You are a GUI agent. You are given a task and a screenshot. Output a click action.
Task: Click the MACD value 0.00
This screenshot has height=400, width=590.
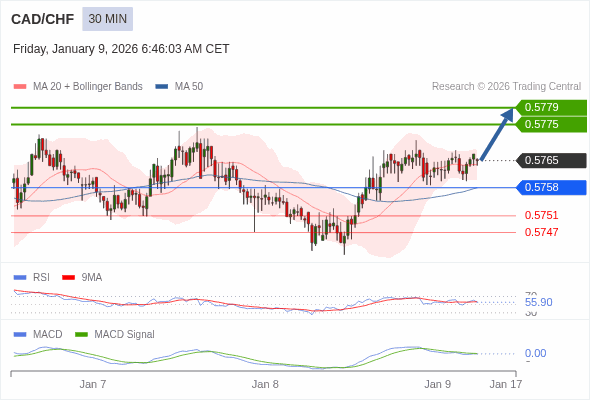coord(535,353)
